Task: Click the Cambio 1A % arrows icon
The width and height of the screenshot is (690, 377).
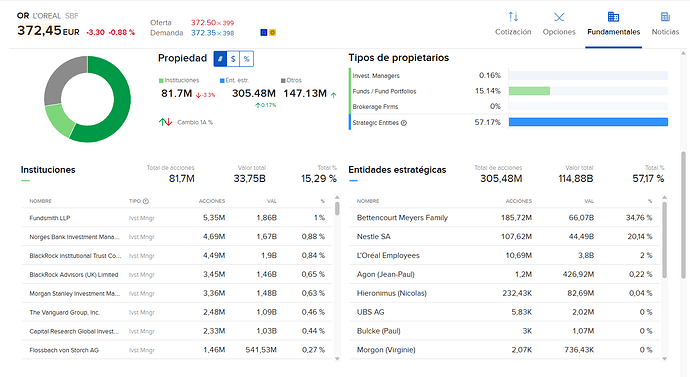Action: [x=165, y=122]
